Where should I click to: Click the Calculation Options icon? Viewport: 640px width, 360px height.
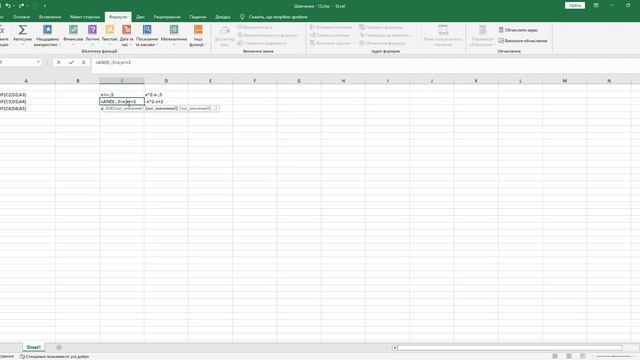(482, 30)
